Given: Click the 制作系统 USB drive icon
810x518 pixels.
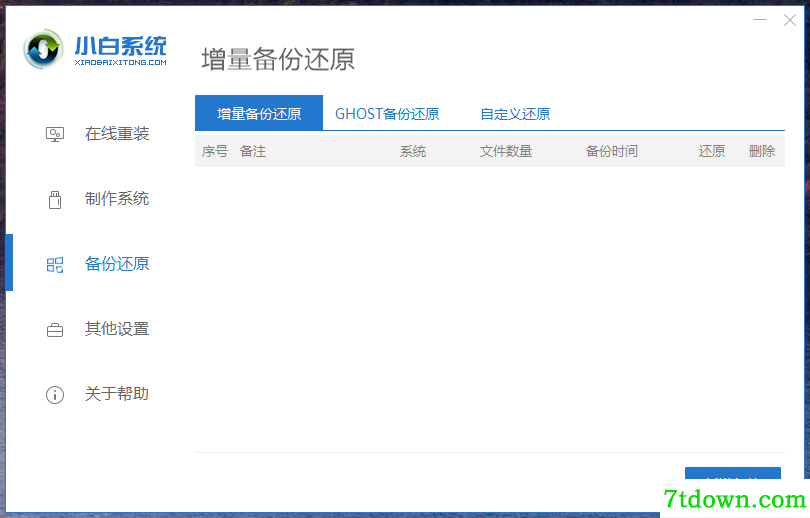Looking at the screenshot, I should click(55, 200).
